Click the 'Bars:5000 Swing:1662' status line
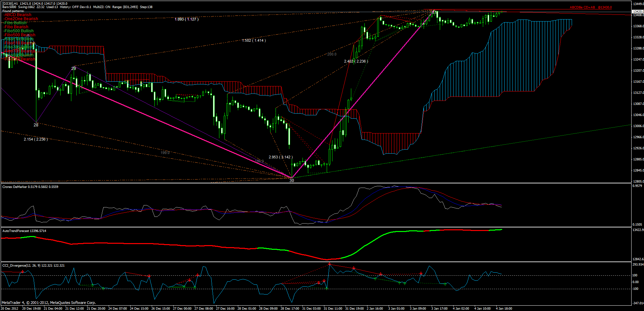Viewport: 644px width, 311px height. pos(19,7)
